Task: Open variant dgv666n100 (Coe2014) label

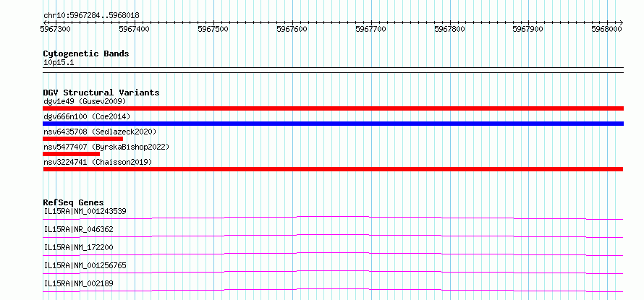Action: pyautogui.click(x=87, y=116)
